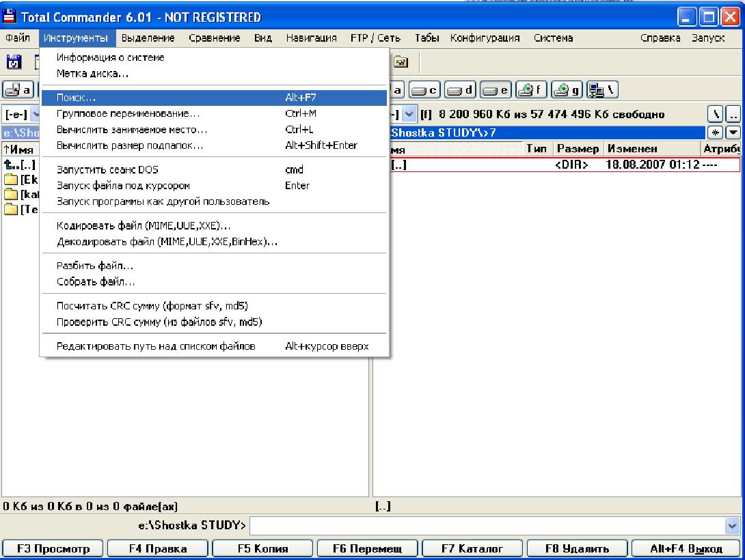Switch right panel to drive e
Image resolution: width=745 pixels, height=560 pixels.
496,89
